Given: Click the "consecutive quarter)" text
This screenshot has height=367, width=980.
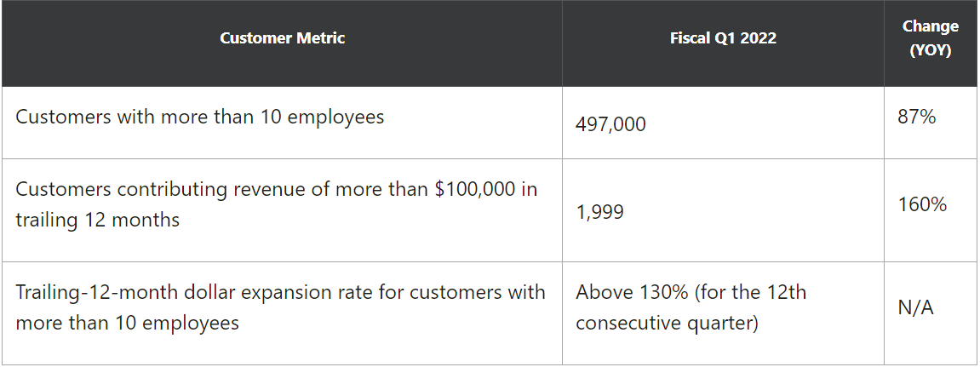Looking at the screenshot, I should click(x=667, y=323).
